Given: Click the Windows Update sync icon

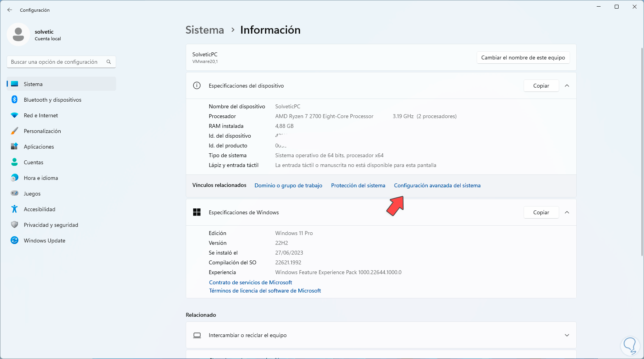Looking at the screenshot, I should (x=14, y=241).
